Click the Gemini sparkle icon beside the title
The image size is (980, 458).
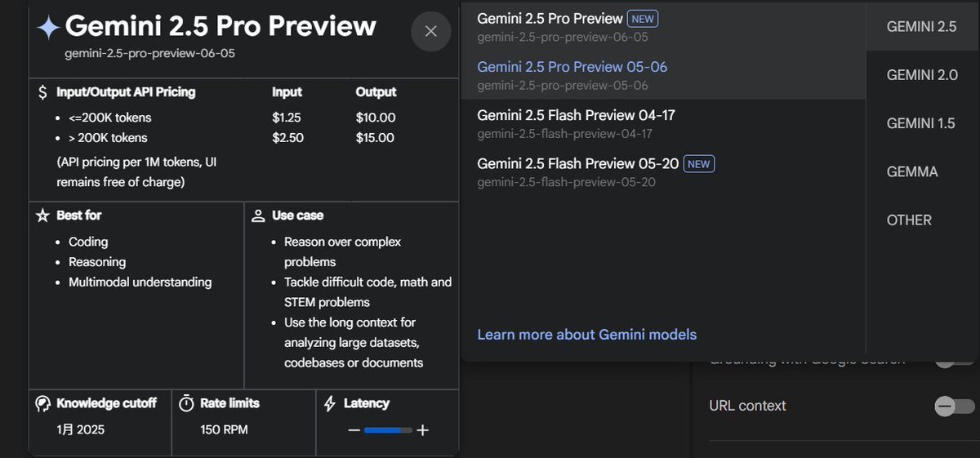point(48,28)
